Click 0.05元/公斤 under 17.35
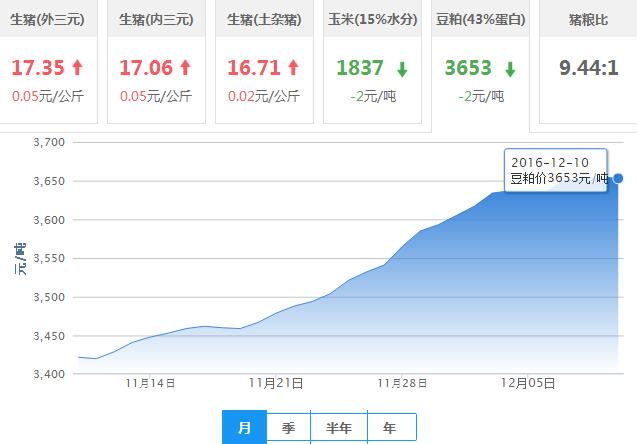This screenshot has height=444, width=637. coord(48,96)
